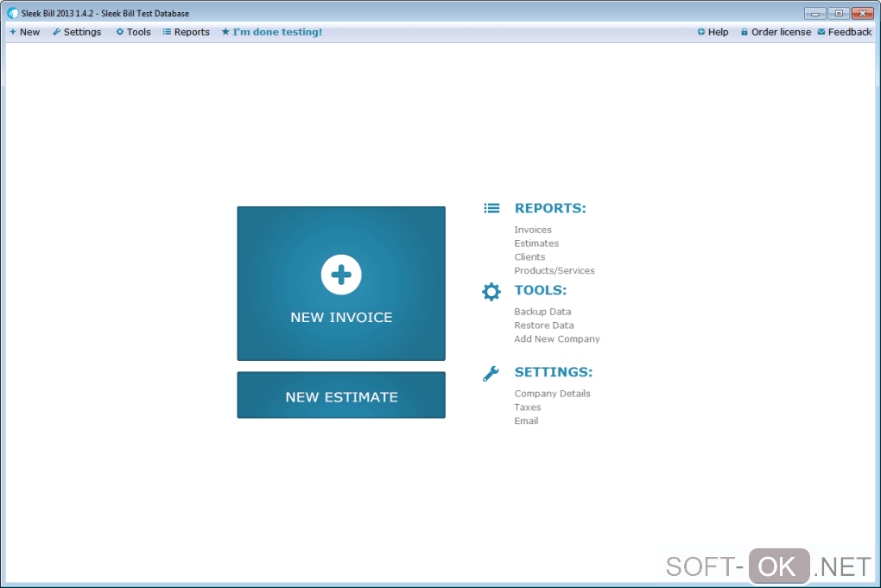The width and height of the screenshot is (881, 588).
Task: Click the Help plus-circle icon
Action: tap(701, 32)
